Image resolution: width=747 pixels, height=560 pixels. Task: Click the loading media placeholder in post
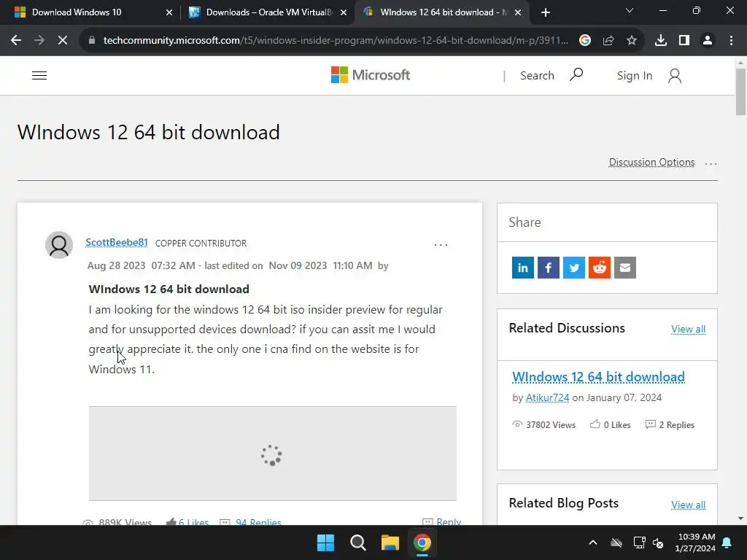click(x=273, y=454)
